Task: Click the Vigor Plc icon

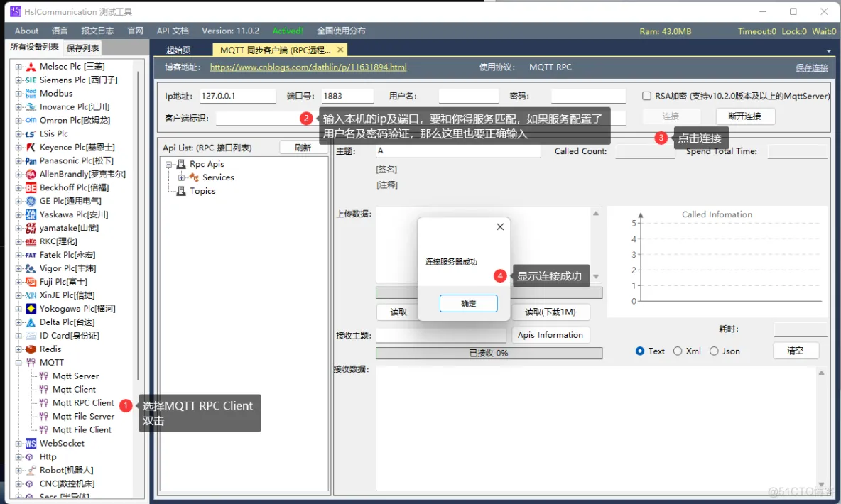Action: click(31, 268)
